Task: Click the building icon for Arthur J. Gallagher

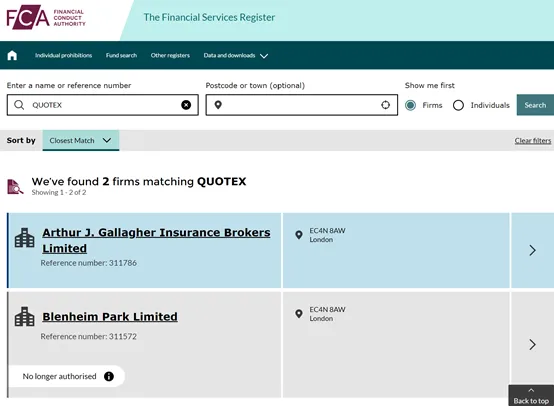Action: click(x=25, y=237)
